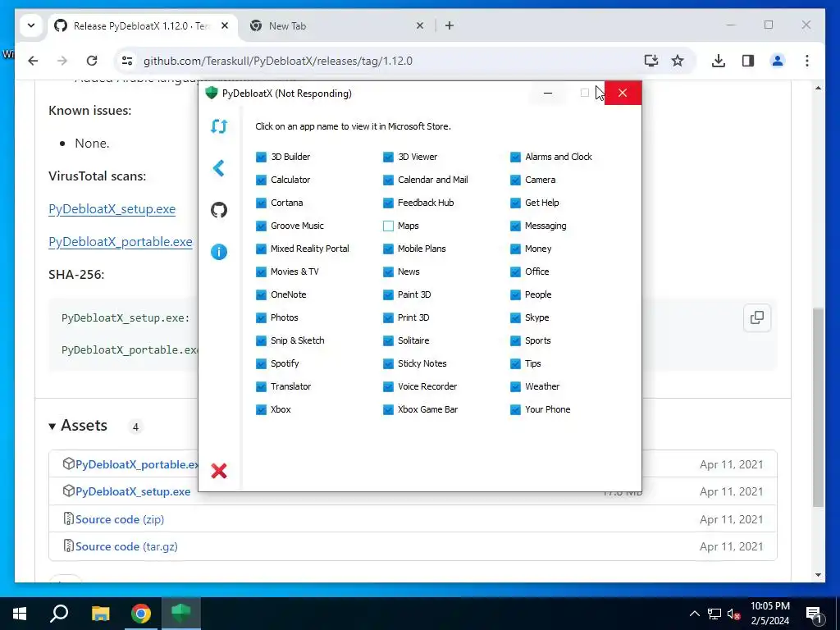Minimize the PyDebloatX window

547,94
